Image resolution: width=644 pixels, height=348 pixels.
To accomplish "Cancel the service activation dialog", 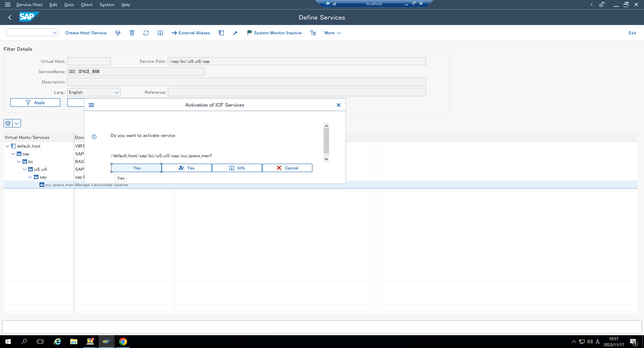I will [x=287, y=168].
